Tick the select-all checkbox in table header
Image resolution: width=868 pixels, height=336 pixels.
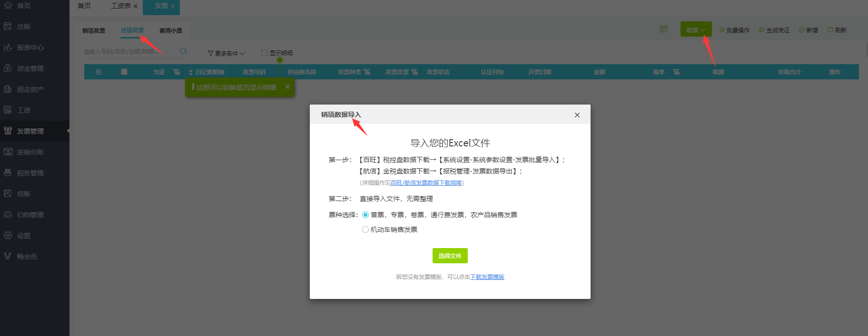tap(124, 72)
